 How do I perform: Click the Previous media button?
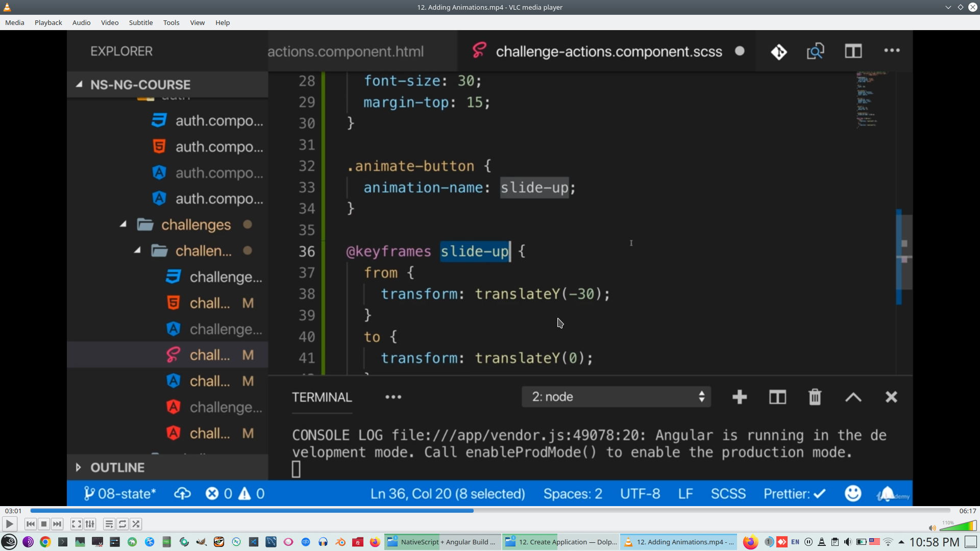pos(31,524)
